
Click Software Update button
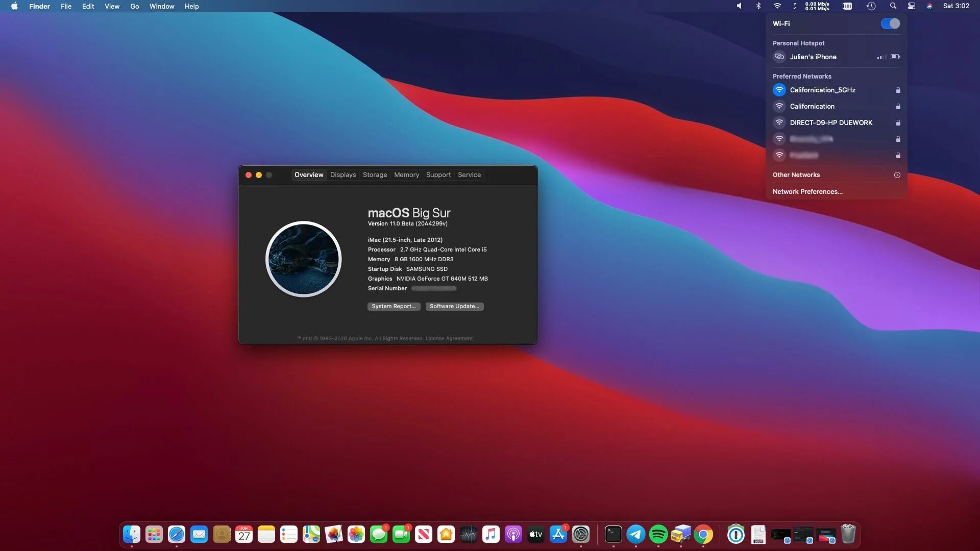pyautogui.click(x=454, y=306)
